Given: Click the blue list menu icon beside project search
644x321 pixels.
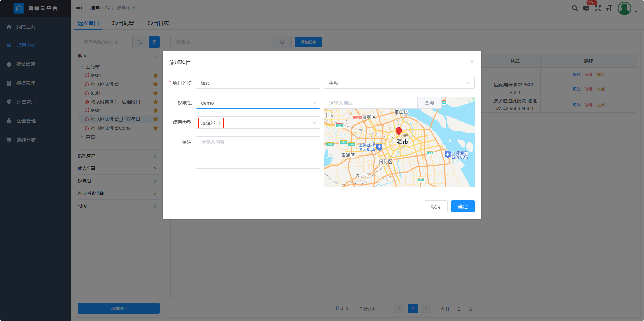Looking at the screenshot, I should coord(154,42).
